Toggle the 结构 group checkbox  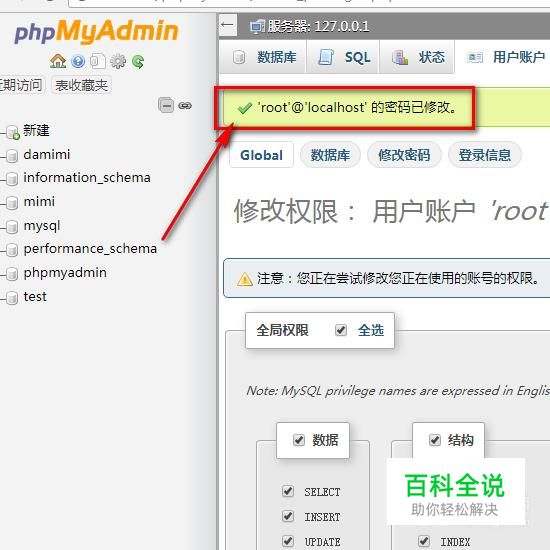click(435, 440)
